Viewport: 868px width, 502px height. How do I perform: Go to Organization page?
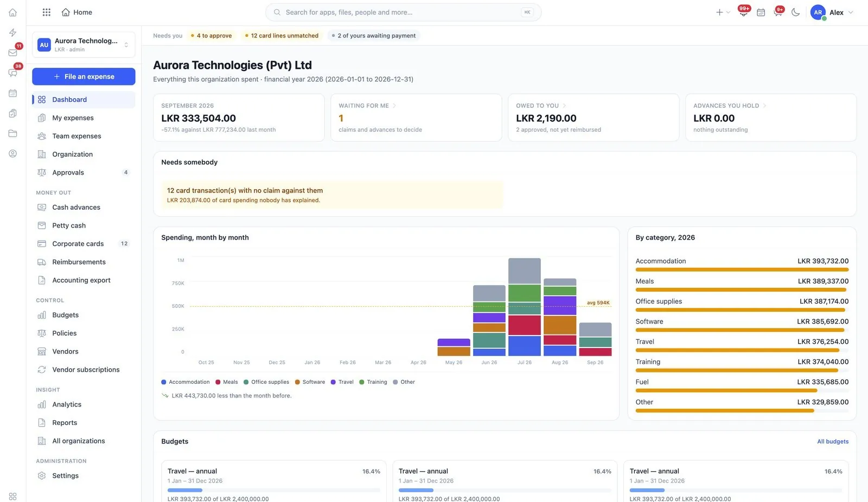tap(84, 155)
